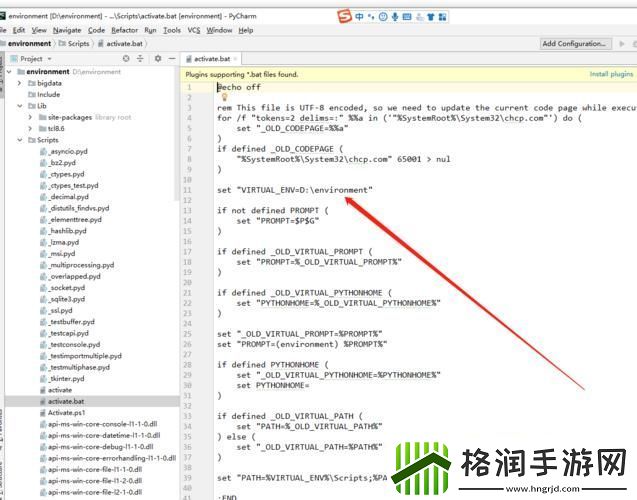Click the Install plugins link
Image resolution: width=637 pixels, height=500 pixels.
pos(610,74)
